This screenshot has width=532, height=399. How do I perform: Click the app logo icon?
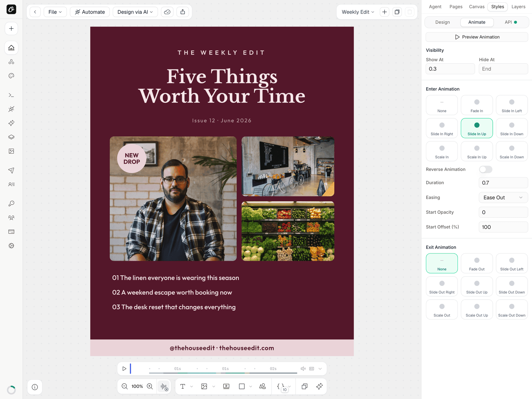coord(11,9)
